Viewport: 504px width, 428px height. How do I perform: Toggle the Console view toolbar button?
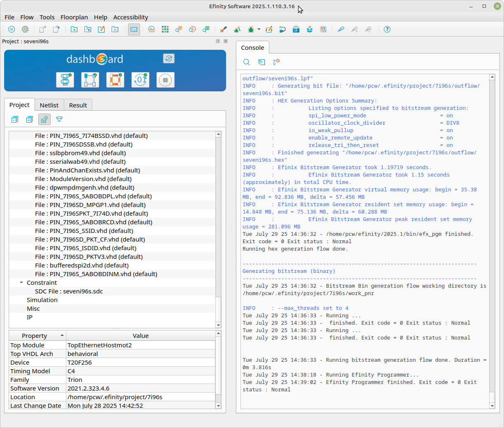[134, 29]
